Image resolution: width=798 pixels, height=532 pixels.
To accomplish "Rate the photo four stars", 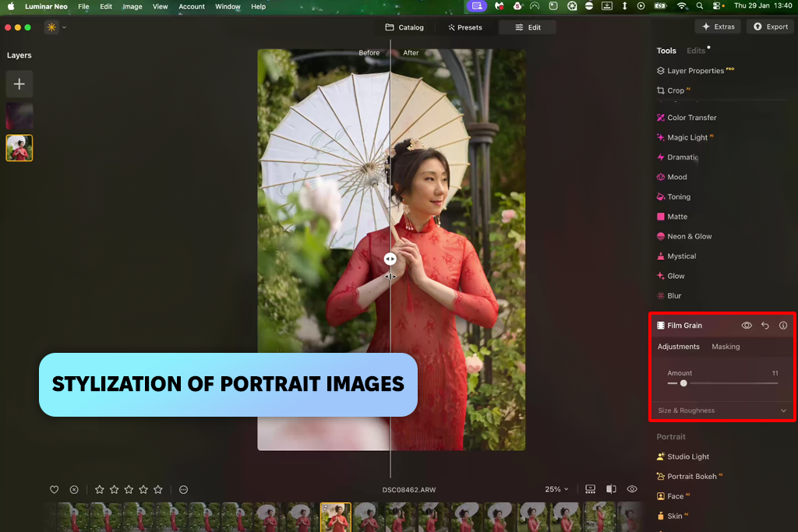I will coord(143,490).
